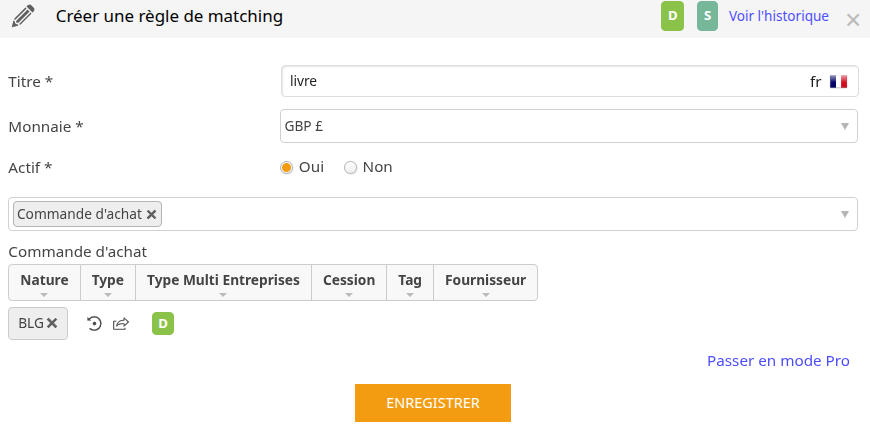Open Voir l'historique link
This screenshot has height=440, width=870.
click(x=778, y=16)
